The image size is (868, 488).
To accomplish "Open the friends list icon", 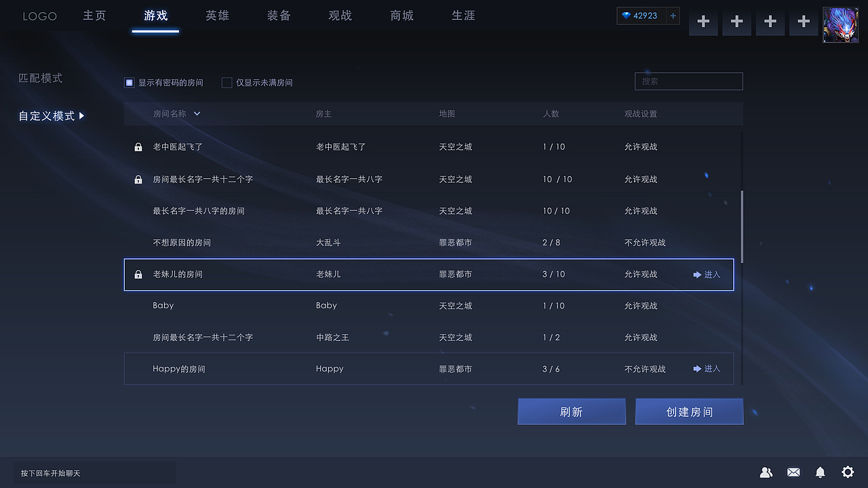I will click(766, 472).
